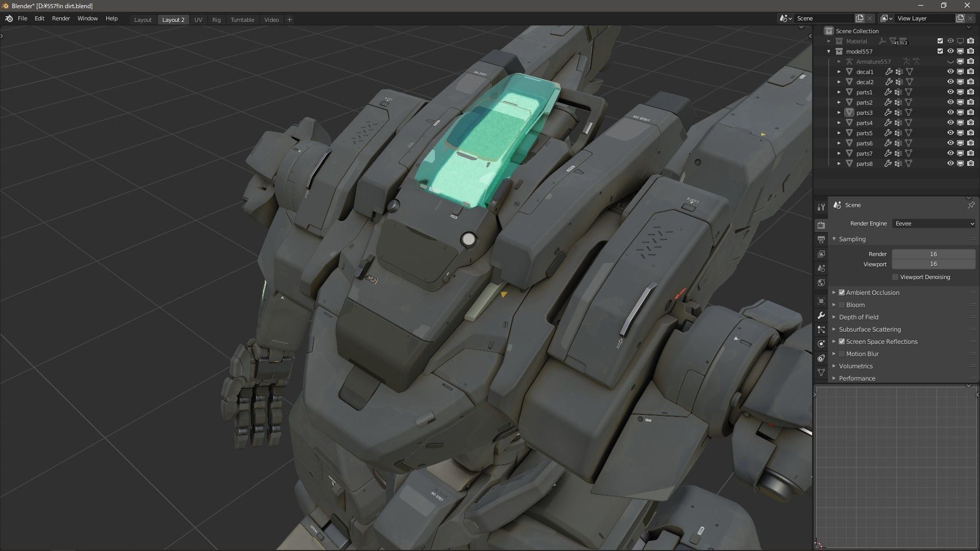Enable the Motion Blur checkbox
980x551 pixels.
click(842, 354)
